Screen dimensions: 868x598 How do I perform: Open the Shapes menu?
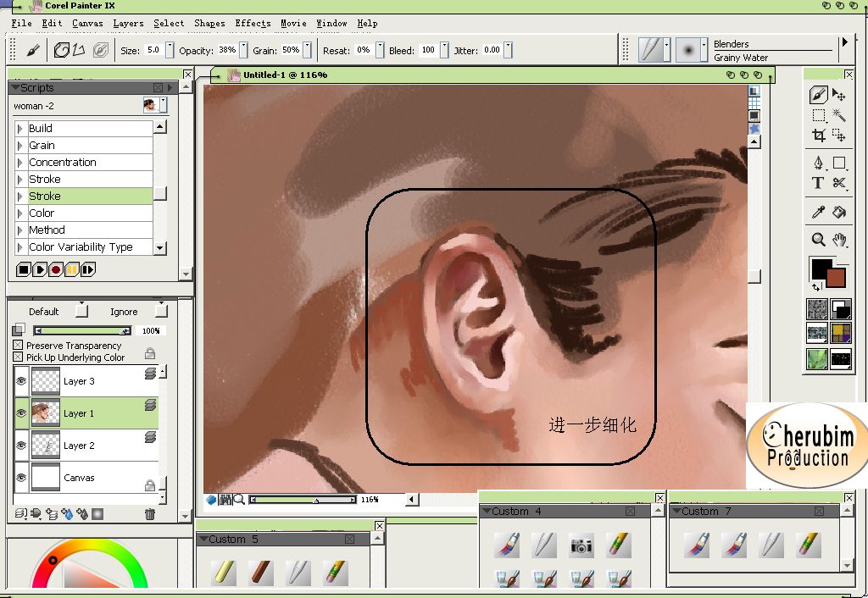click(209, 23)
